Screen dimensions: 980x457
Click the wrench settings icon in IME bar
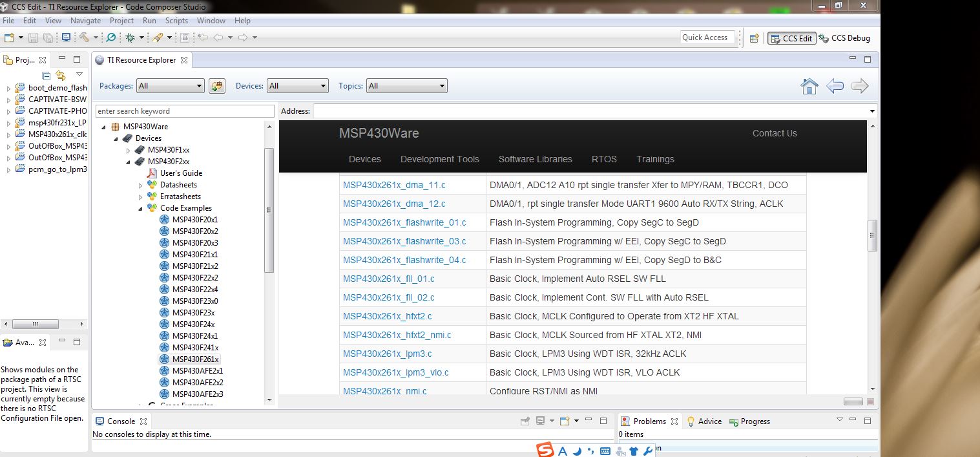[x=648, y=451]
